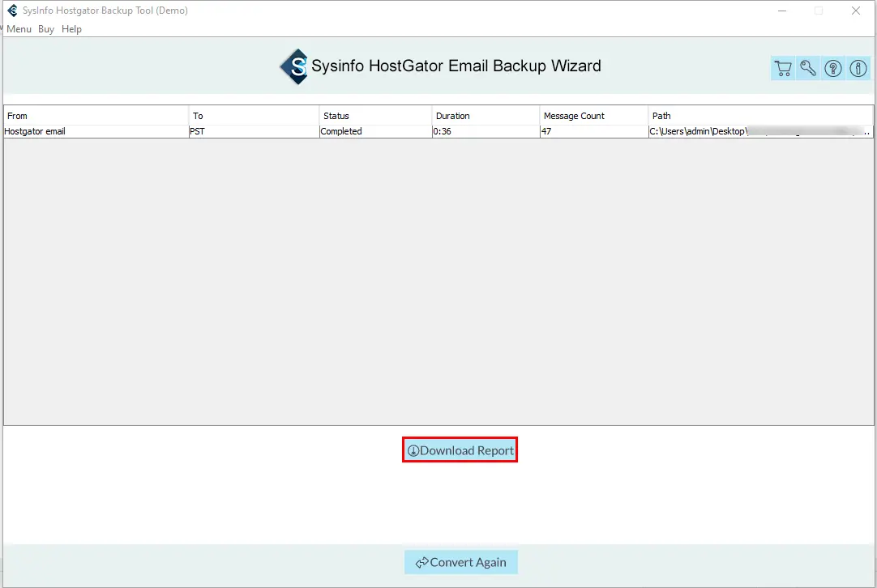Click the Duration column header

tap(486, 116)
